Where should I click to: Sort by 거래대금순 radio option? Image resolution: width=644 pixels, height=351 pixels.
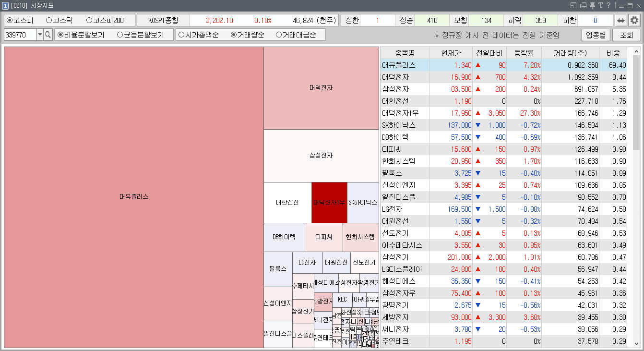[x=296, y=35]
